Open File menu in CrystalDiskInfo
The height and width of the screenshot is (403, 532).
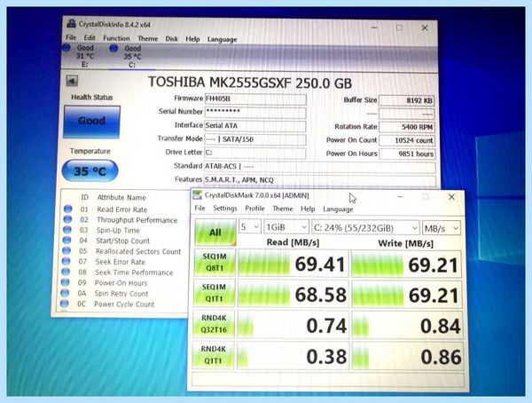click(71, 37)
